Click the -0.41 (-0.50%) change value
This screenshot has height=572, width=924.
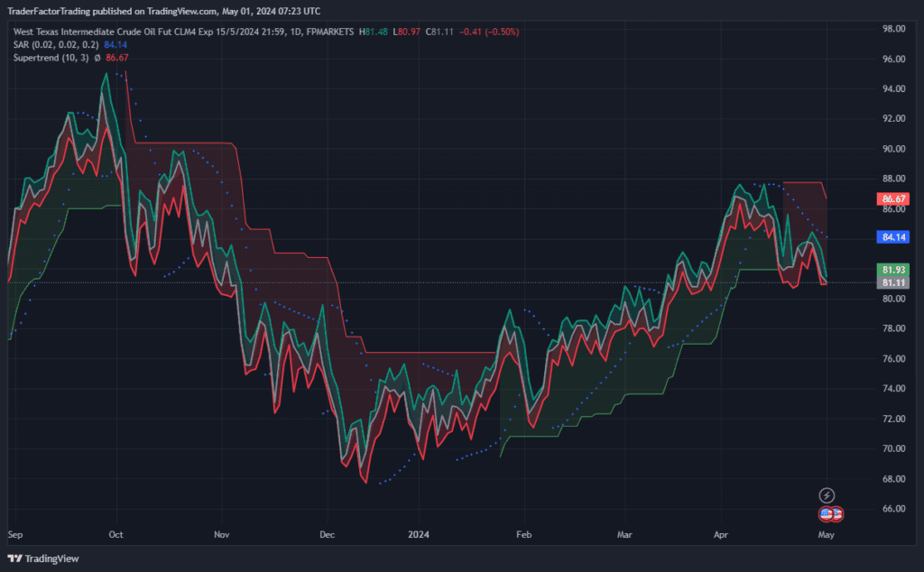(489, 32)
